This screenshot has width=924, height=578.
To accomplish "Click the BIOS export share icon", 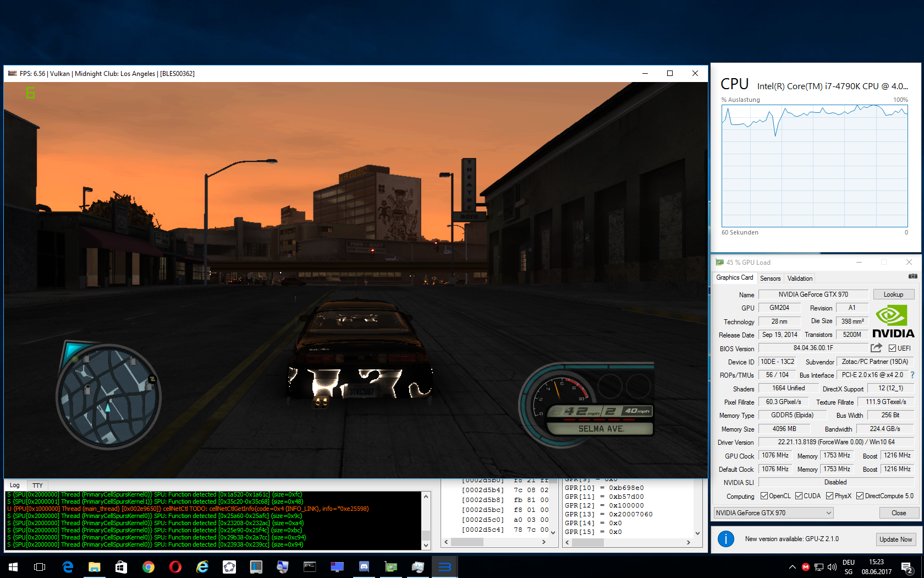I will 876,348.
